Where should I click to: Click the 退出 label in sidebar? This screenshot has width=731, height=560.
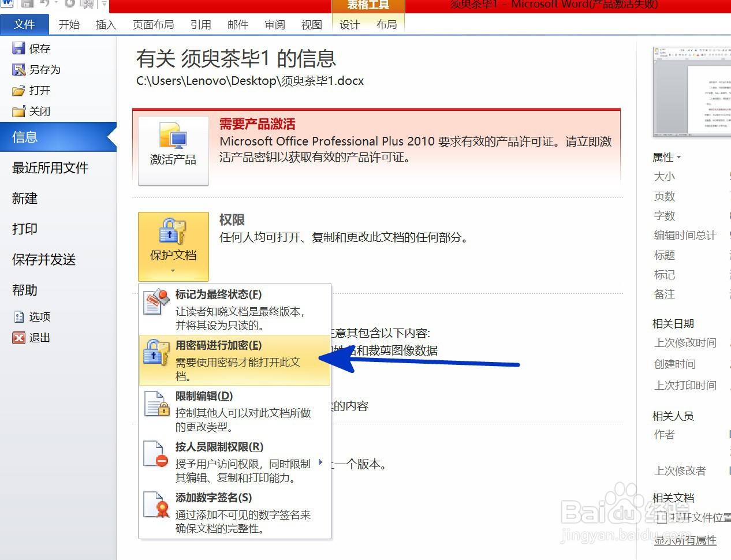coord(40,338)
